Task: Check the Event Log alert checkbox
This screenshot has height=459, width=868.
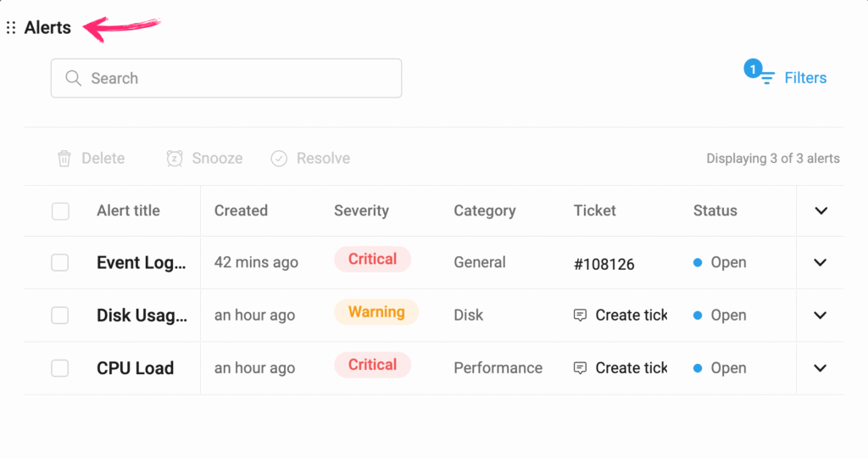Action: tap(60, 263)
